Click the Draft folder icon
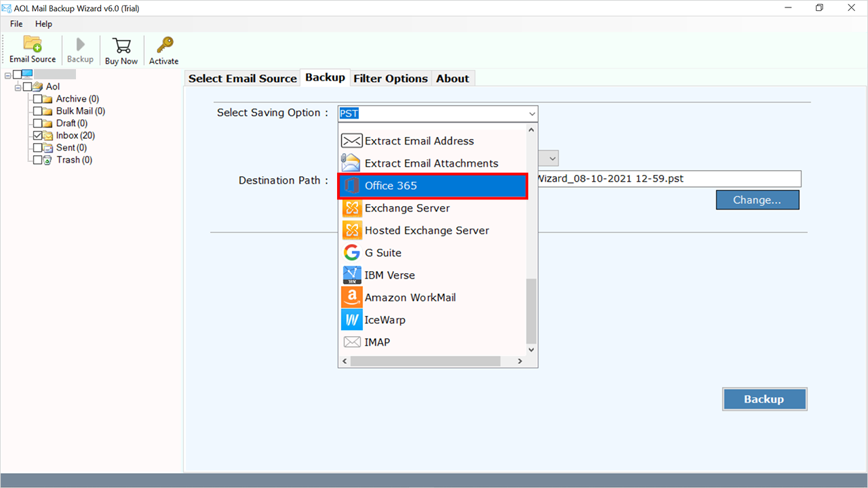 [47, 123]
